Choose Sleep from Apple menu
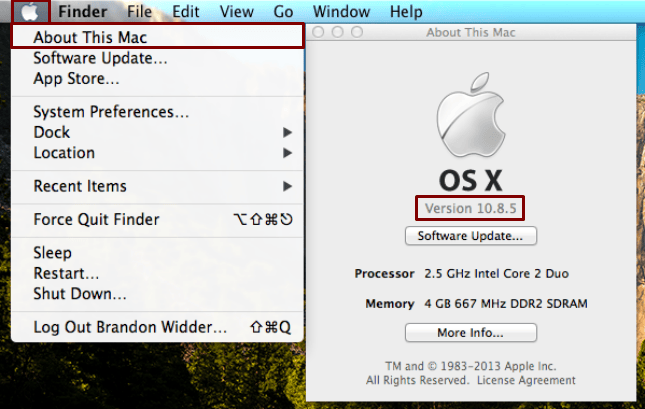Image resolution: width=645 pixels, height=409 pixels. (158, 253)
